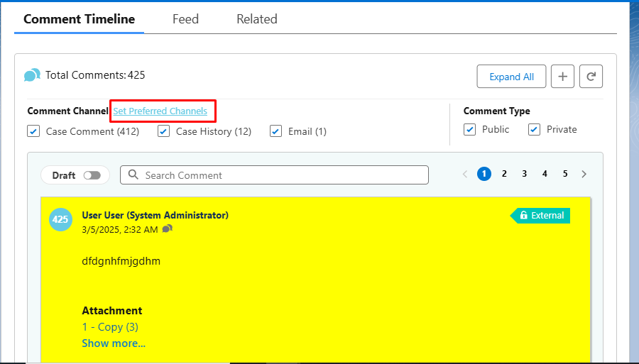639x364 pixels.
Task: Switch to the Feed tab
Action: pyautogui.click(x=185, y=19)
